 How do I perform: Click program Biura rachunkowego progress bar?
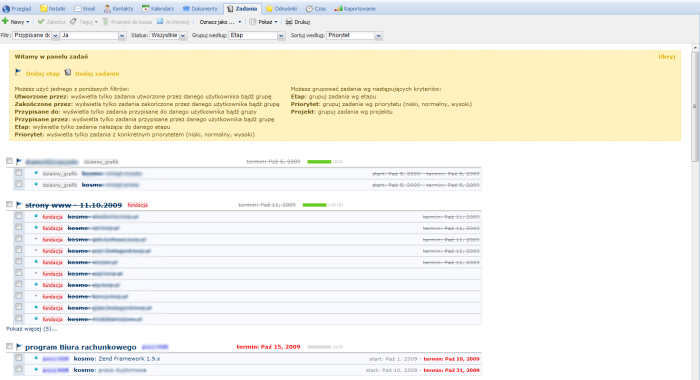319,347
